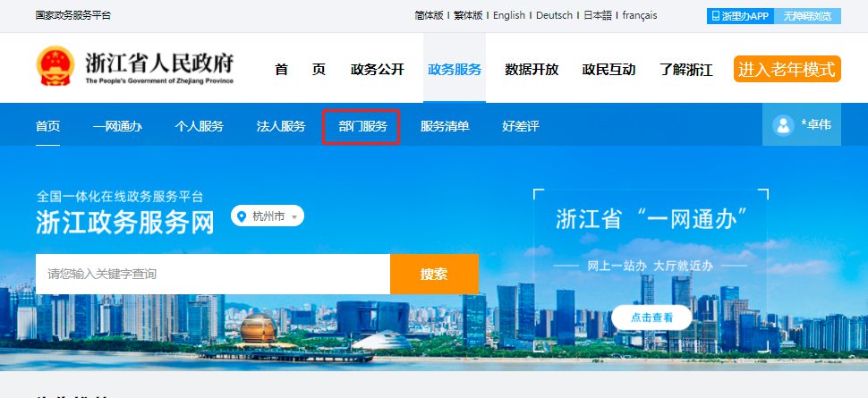Open the 部门服务 tab
This screenshot has height=398, width=868.
[362, 126]
